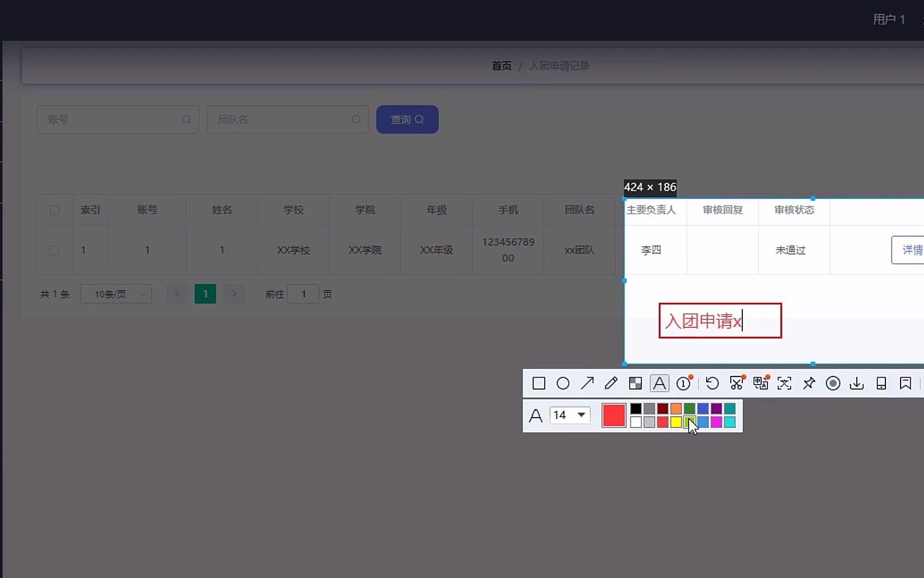Go to 首页 in the breadcrumb
This screenshot has width=924, height=578.
(x=502, y=66)
